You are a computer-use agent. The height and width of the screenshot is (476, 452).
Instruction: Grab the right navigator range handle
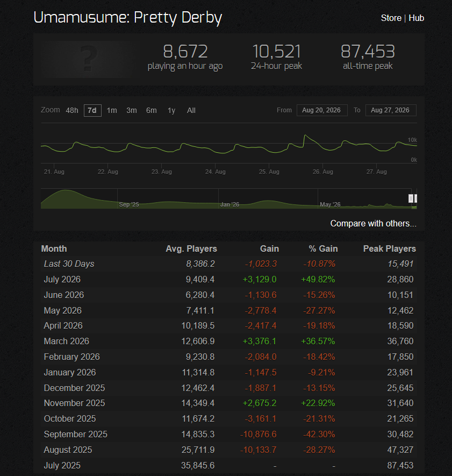(415, 198)
